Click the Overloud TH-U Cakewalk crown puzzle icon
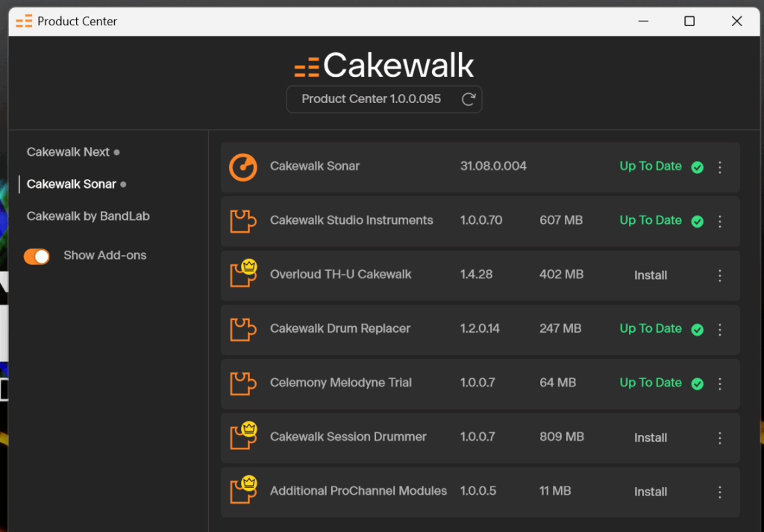This screenshot has height=532, width=764. (243, 273)
